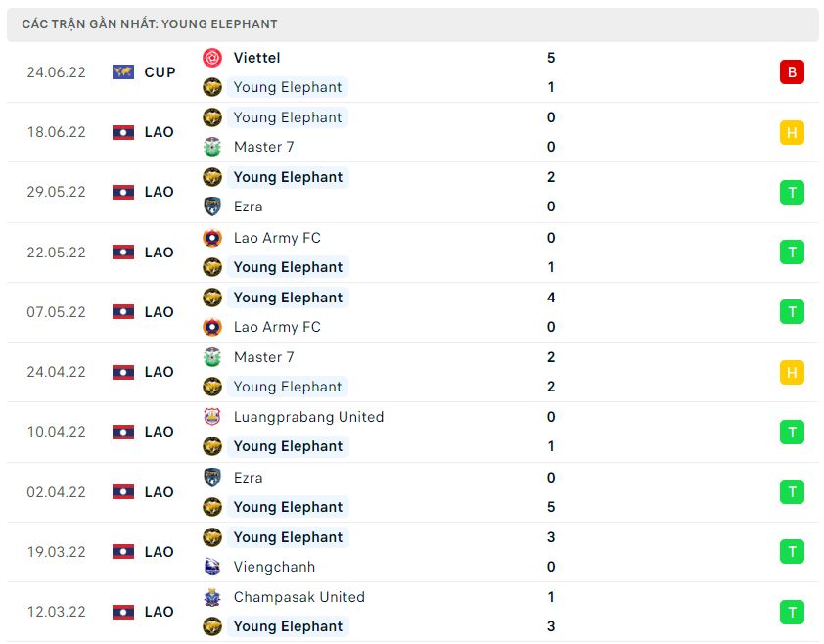Click the yellow H badge for 18.06.22

(x=792, y=132)
